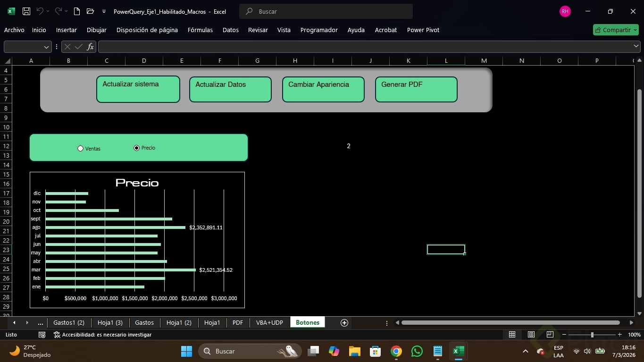
Task: Switch to the Power Pivot tab
Action: coord(423,30)
